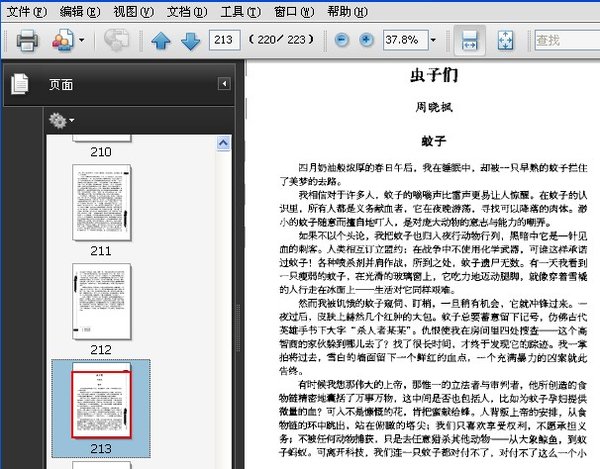
Task: Open the 视图(V) menu
Action: pos(134,12)
